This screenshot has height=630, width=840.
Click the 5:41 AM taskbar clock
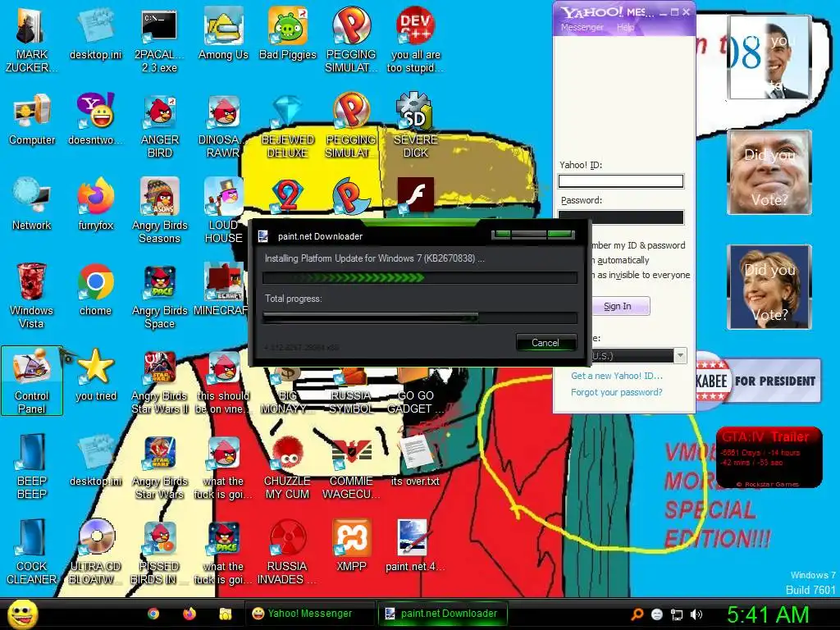pos(768,614)
